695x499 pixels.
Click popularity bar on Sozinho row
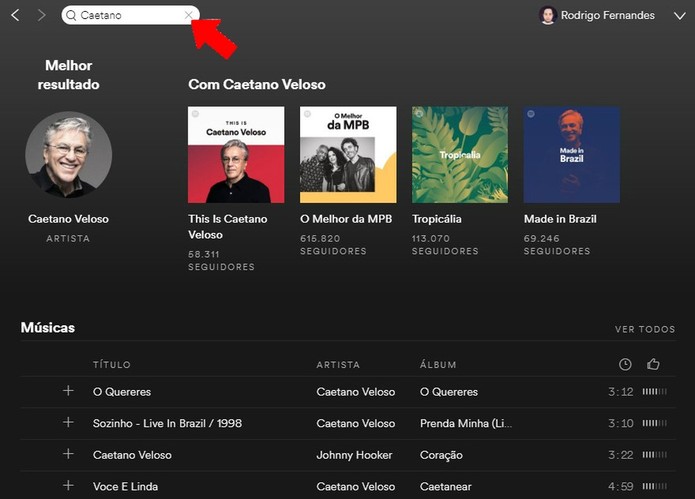click(x=655, y=423)
